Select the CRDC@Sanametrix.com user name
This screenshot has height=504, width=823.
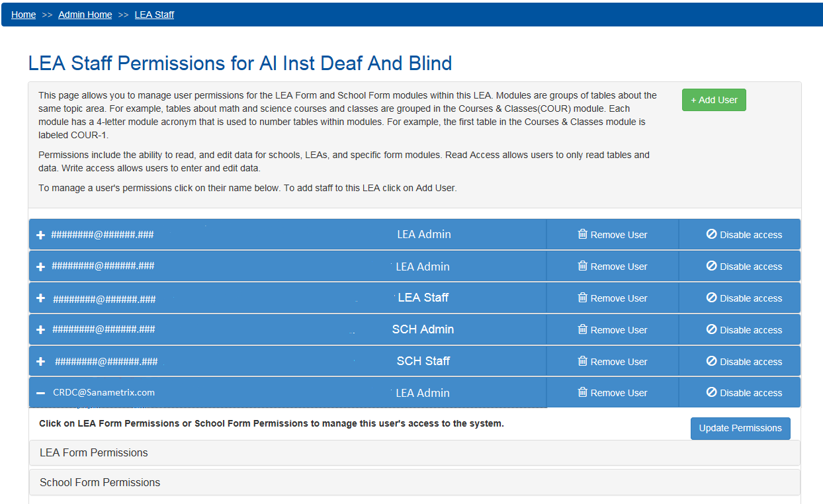click(x=104, y=392)
